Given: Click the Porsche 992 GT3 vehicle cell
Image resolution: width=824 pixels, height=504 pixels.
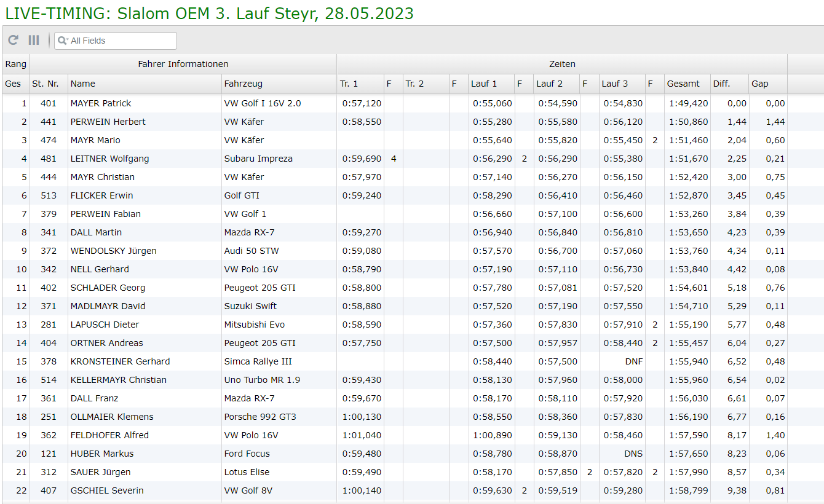Looking at the screenshot, I should [259, 417].
